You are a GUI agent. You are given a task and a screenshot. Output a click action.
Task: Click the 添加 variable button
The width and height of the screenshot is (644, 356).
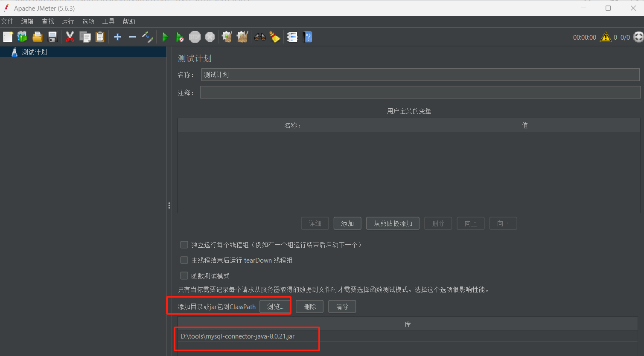coord(347,223)
